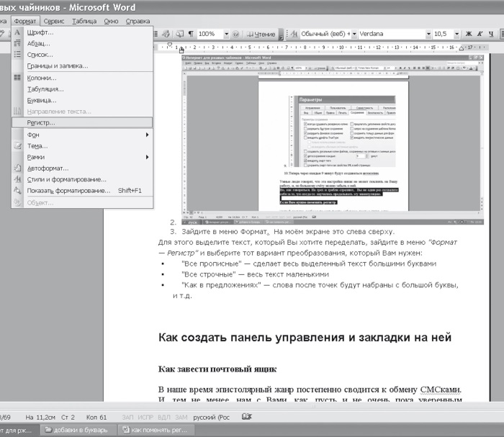The image size is (504, 437).
Task: Click the "Все строчные" bullet line
Action: click(x=255, y=274)
